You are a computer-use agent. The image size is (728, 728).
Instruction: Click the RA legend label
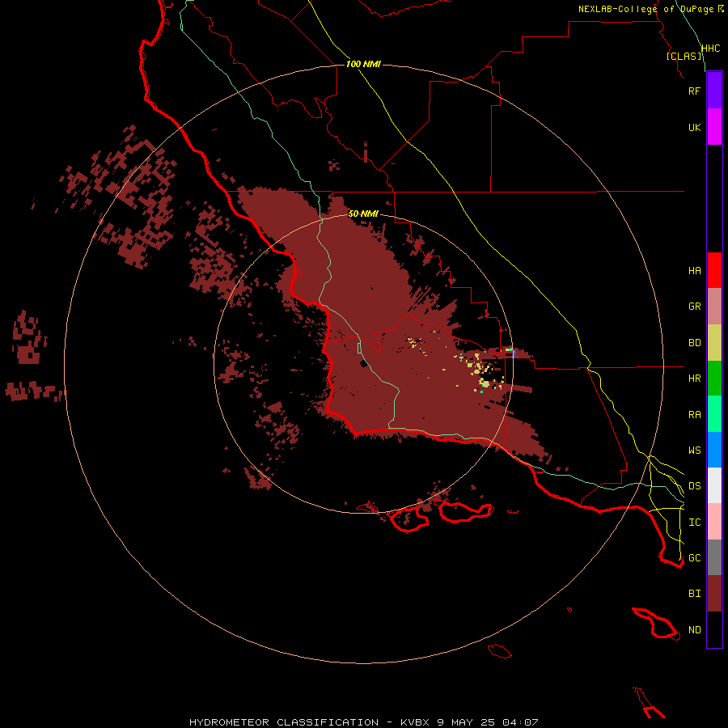coord(694,415)
